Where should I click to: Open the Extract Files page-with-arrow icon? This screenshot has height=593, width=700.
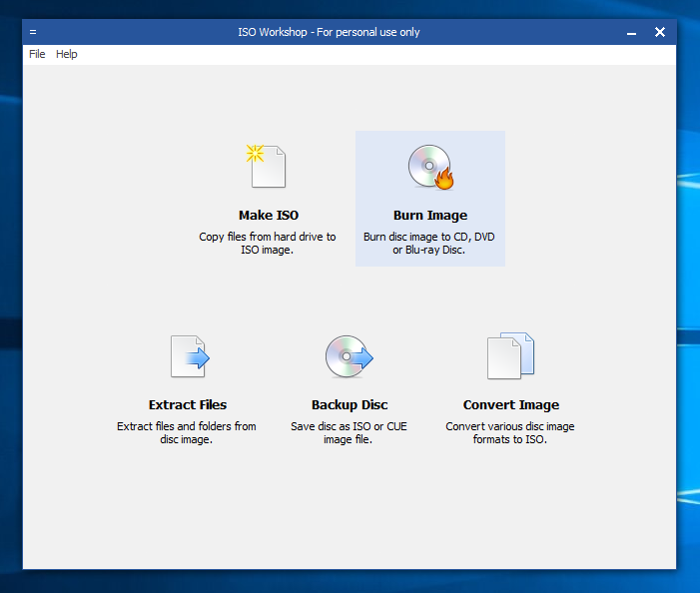point(190,356)
